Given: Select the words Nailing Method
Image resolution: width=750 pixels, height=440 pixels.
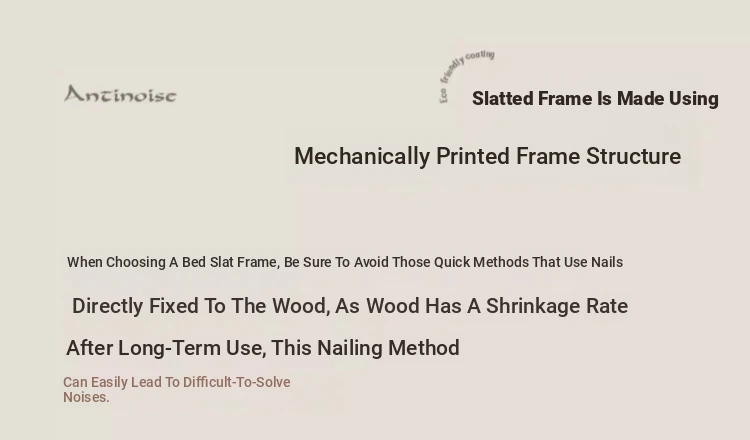Looking at the screenshot, I should pyautogui.click(x=388, y=348).
